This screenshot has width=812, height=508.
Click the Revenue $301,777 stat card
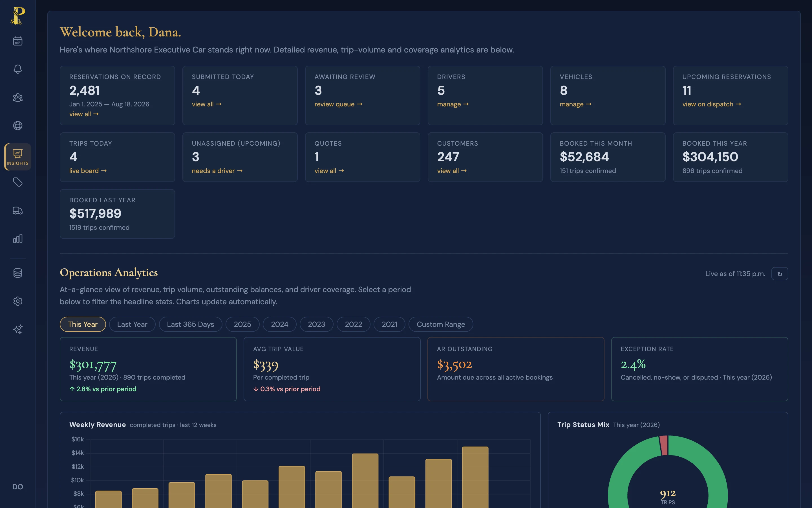(148, 369)
